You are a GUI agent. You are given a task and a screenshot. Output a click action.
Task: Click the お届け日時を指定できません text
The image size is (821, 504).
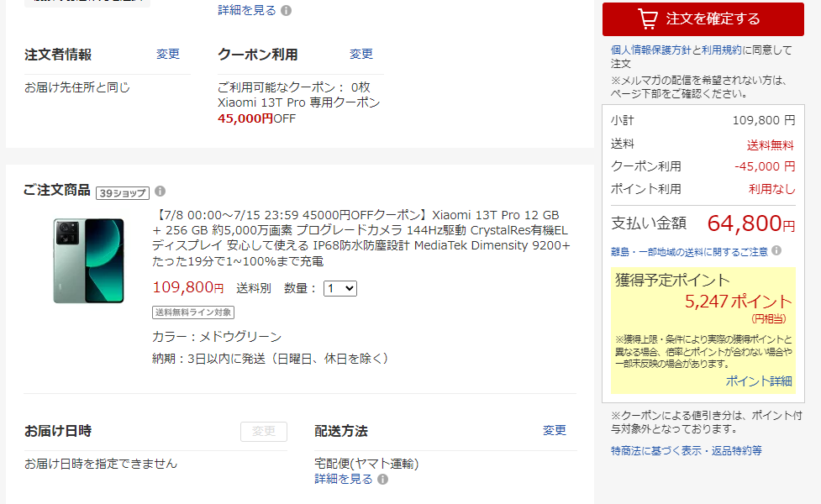101,464
